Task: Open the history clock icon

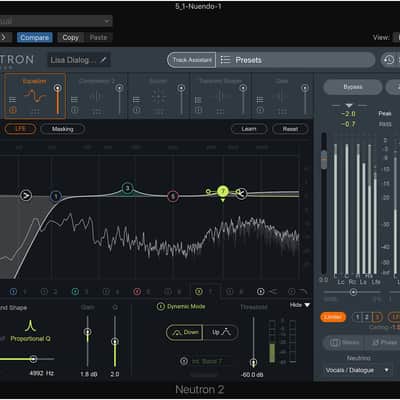Action: click(x=389, y=60)
